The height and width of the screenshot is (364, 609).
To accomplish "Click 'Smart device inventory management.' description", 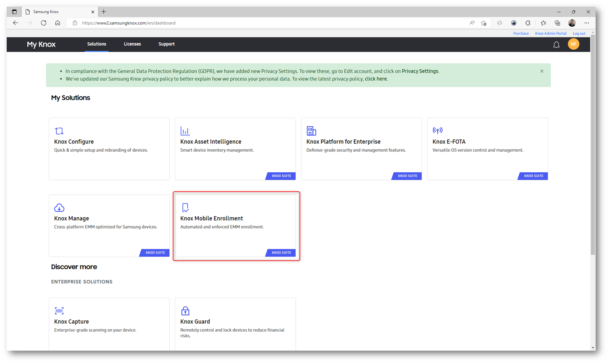I will click(217, 150).
